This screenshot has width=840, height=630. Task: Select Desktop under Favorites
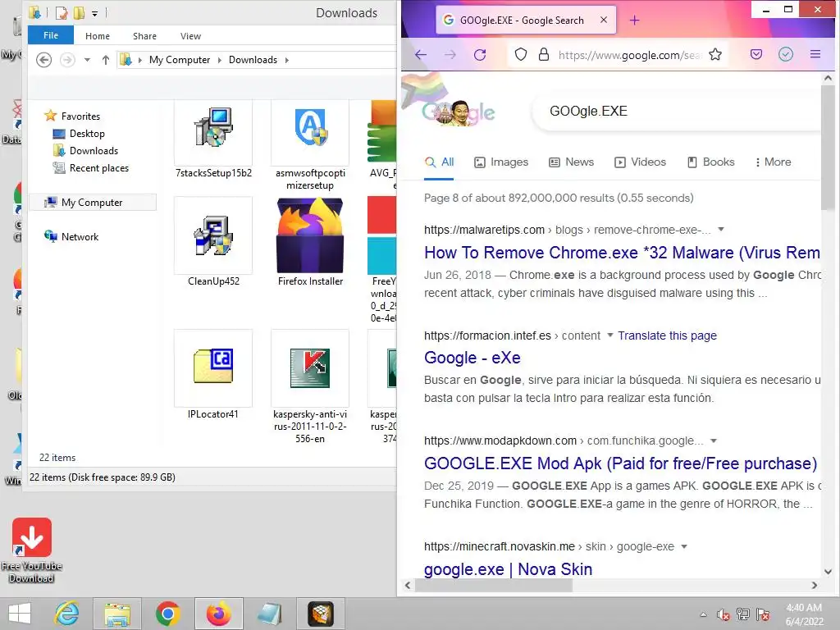pyautogui.click(x=87, y=134)
